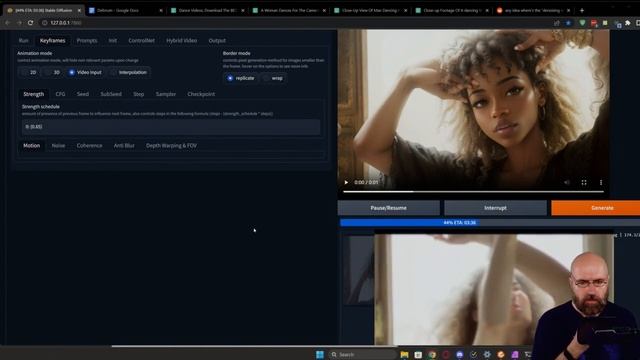Viewport: 640px width, 360px height.
Task: Select wrap border mode
Action: (273, 78)
